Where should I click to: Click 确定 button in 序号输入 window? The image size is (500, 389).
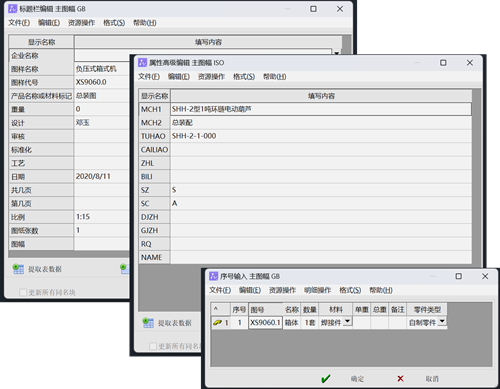point(357,379)
